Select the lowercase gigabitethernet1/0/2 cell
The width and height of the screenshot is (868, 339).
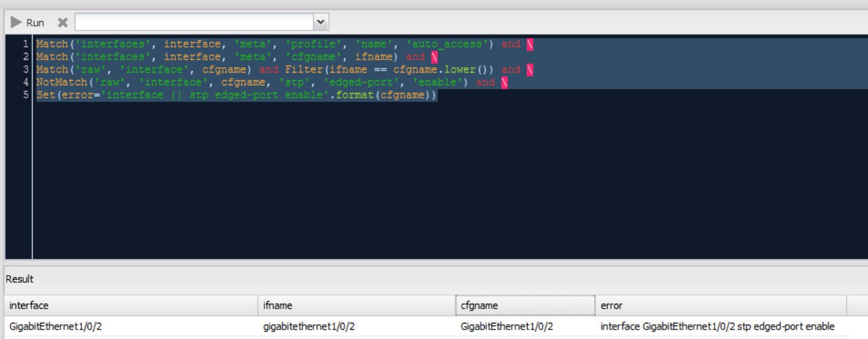tap(357, 326)
